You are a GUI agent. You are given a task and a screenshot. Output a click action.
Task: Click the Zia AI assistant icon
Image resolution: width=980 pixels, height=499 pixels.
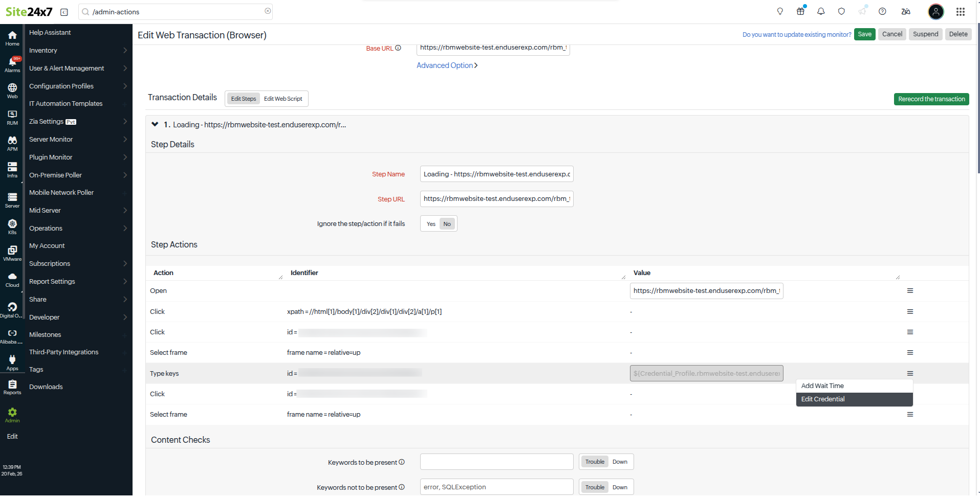[x=905, y=11]
